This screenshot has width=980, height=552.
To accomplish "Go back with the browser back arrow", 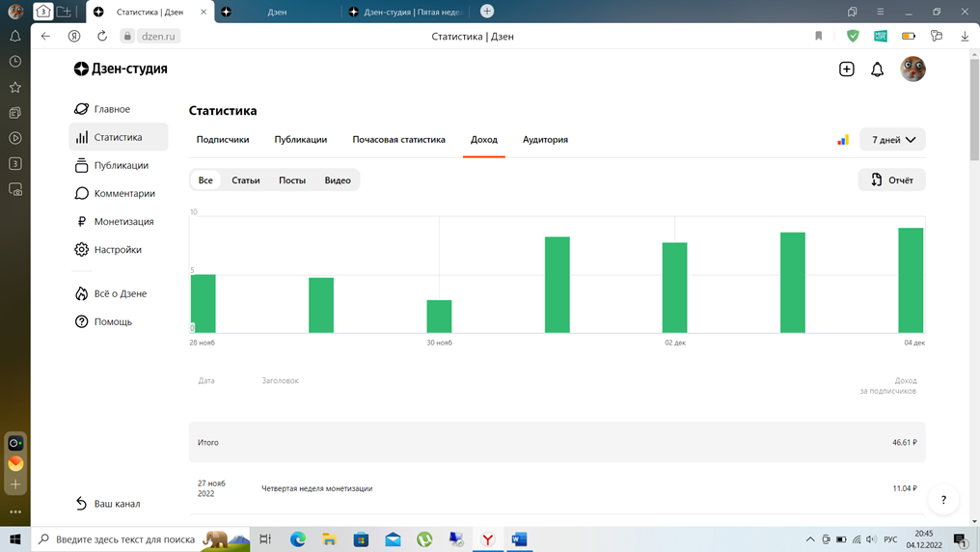I will tap(45, 37).
